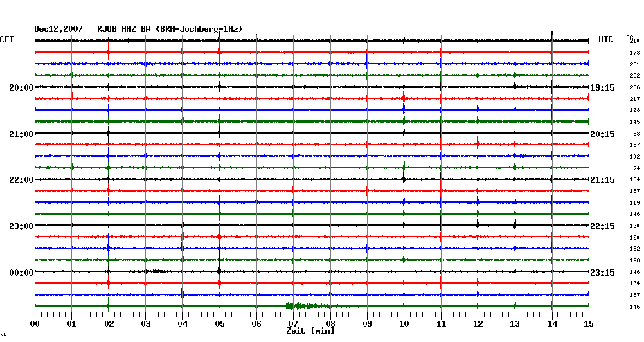Click minute 10 on the time axis

404,324
